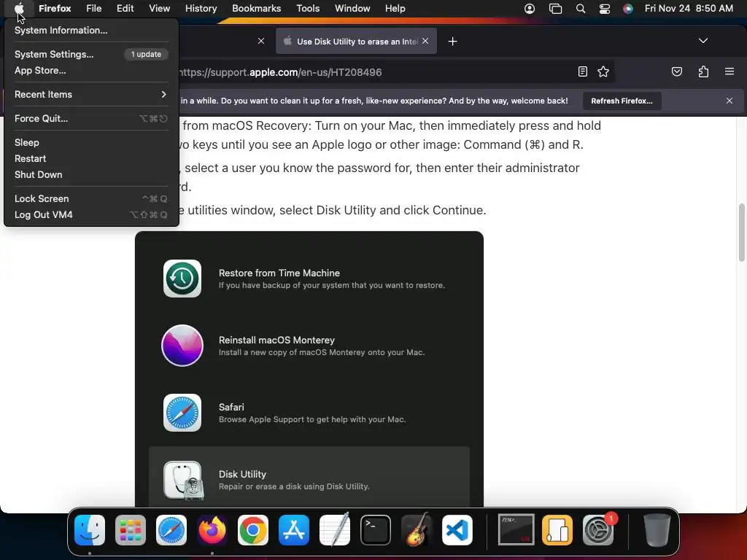Open the Edit menu
Screen dimensions: 747x560
[x=125, y=9]
